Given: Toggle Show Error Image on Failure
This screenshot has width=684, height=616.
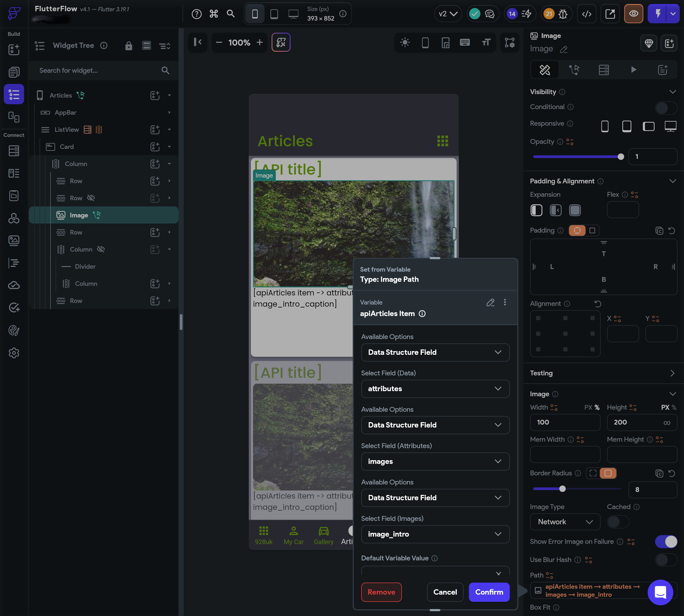Looking at the screenshot, I should (665, 541).
